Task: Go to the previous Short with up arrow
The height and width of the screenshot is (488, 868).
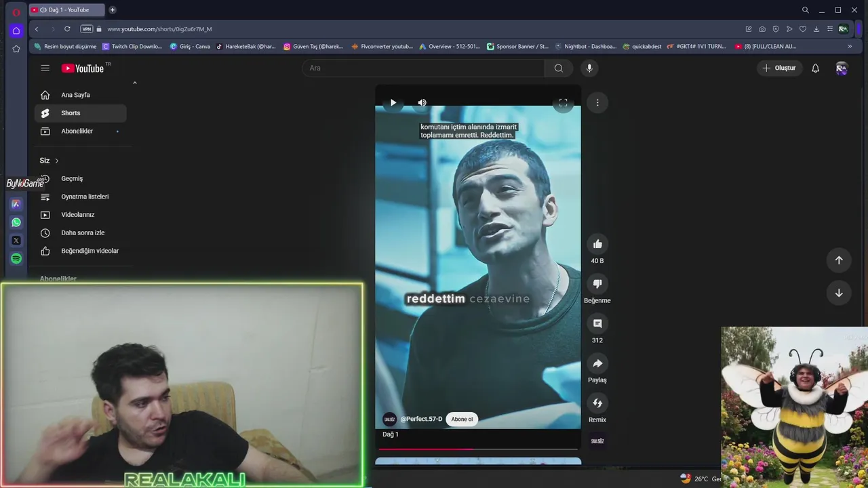Action: tap(839, 260)
